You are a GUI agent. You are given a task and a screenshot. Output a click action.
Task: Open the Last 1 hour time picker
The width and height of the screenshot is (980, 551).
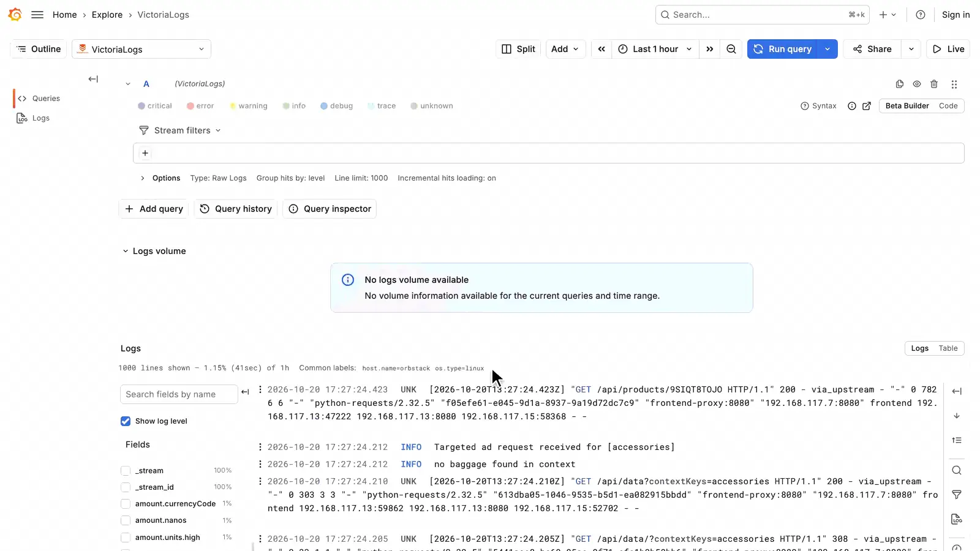[655, 49]
